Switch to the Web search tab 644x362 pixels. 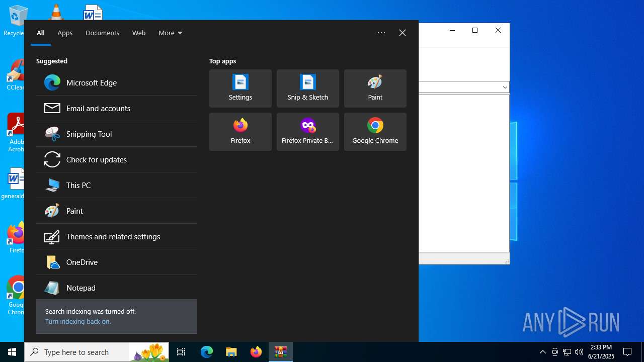[139, 33]
